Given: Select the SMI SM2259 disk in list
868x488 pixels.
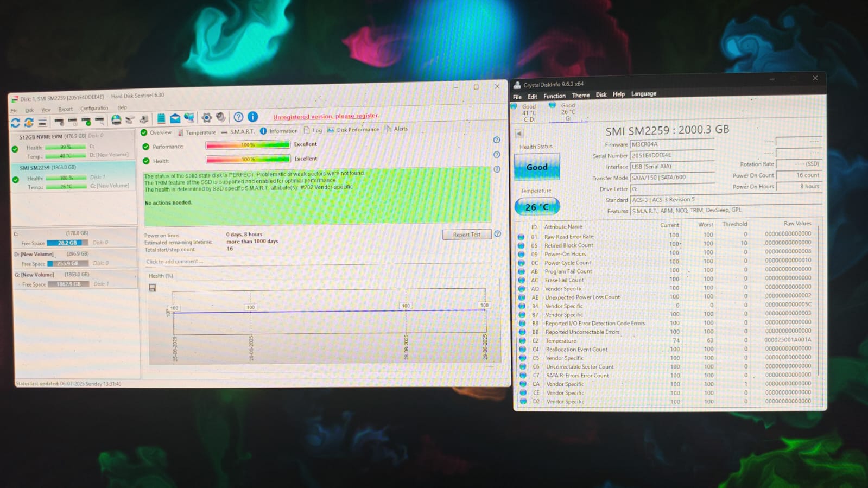Looking at the screenshot, I should [x=73, y=176].
